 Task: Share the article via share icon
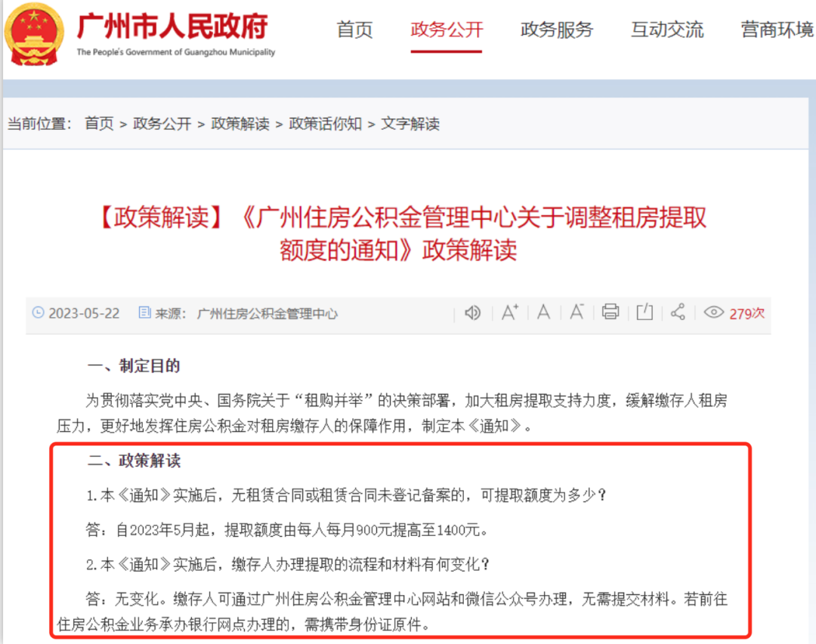[x=678, y=312]
